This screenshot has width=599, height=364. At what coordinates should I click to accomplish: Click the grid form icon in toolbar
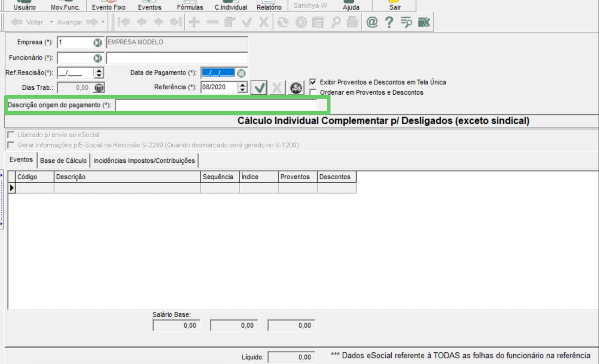[x=318, y=22]
